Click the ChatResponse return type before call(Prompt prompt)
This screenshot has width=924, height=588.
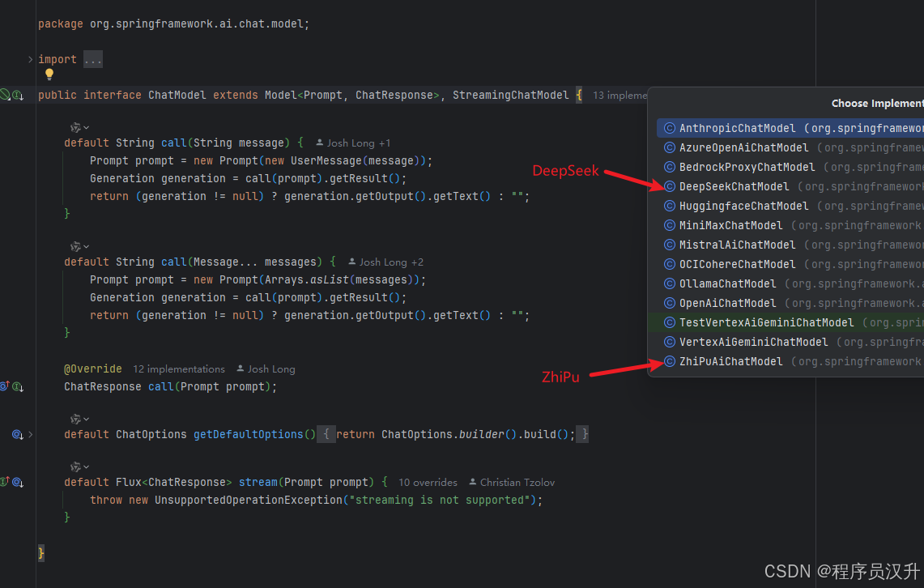tap(103, 386)
